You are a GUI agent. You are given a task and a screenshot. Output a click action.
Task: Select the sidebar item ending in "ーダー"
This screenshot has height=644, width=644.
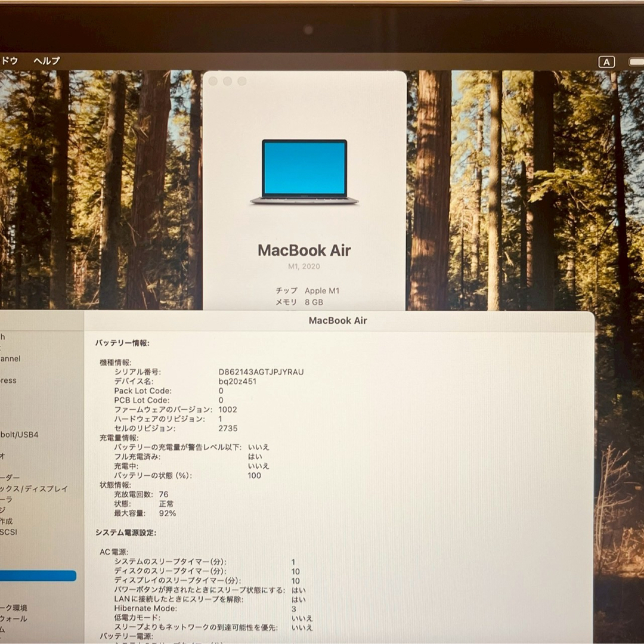click(x=10, y=478)
